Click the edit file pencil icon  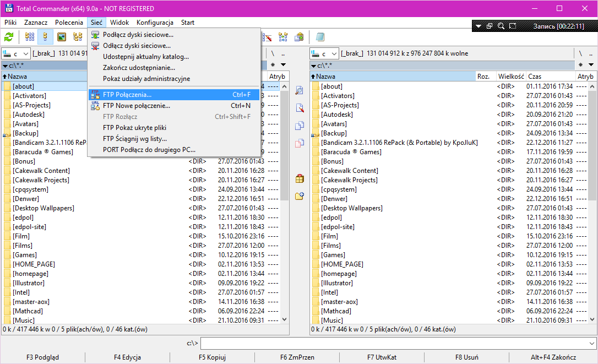coord(300,108)
